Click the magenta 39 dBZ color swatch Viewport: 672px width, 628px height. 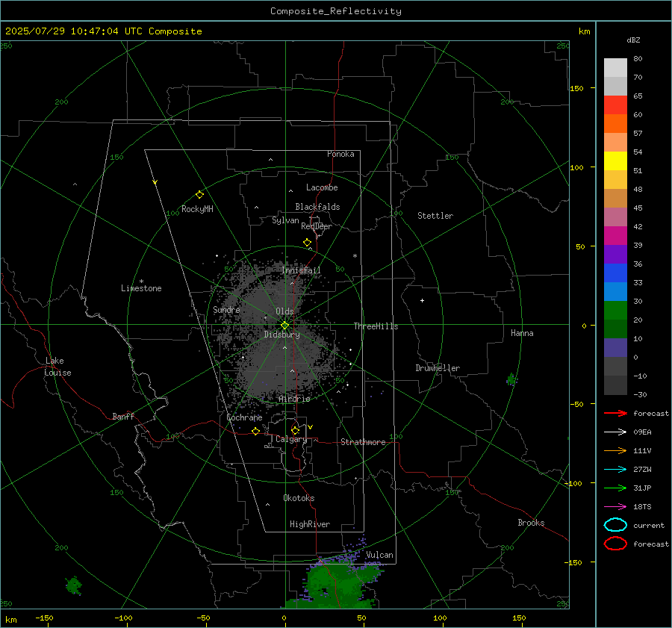(615, 235)
